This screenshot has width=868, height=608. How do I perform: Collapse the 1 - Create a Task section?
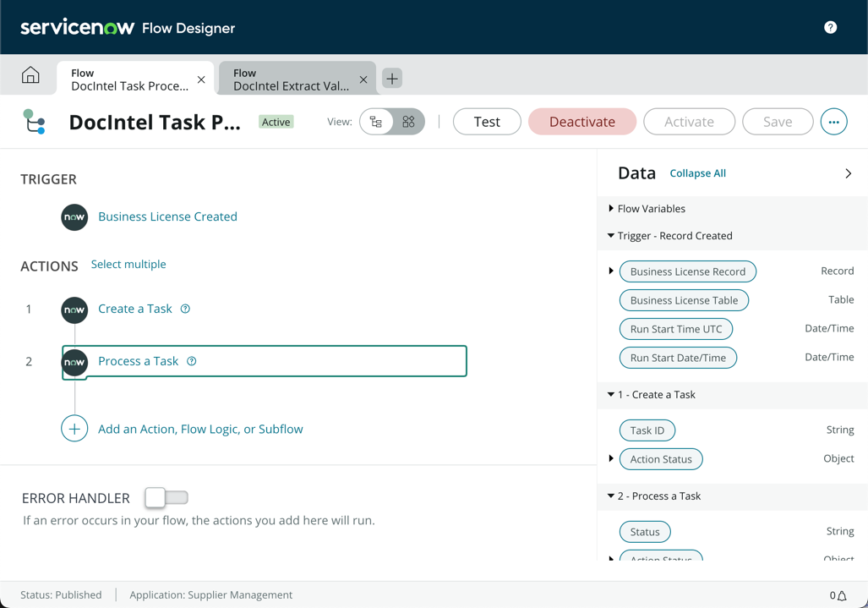click(611, 395)
